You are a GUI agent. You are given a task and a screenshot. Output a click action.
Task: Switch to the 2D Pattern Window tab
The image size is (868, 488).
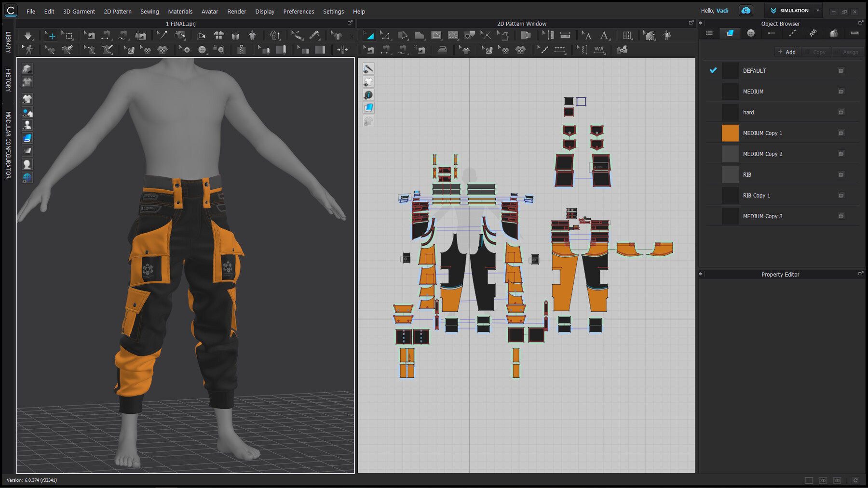coord(521,23)
